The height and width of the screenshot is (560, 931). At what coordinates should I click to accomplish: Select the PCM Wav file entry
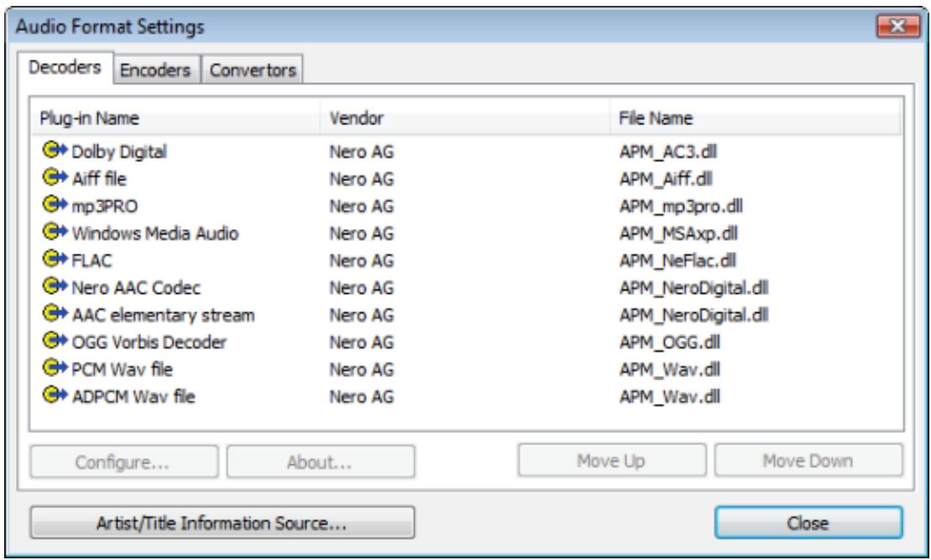(x=123, y=369)
